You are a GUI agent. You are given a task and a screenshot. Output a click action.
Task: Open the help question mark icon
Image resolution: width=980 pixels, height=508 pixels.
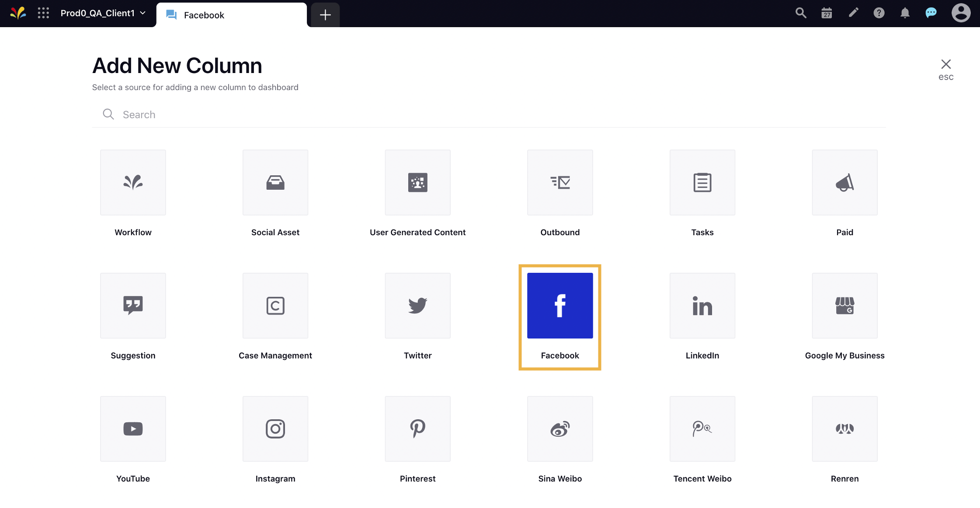click(879, 13)
